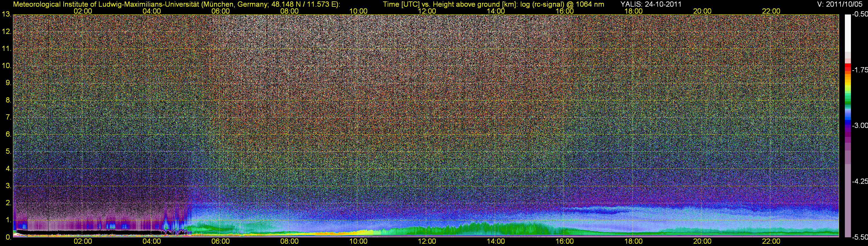Click the 06:00 label on the top time axis
The width and height of the screenshot is (868, 246).
[221, 11]
